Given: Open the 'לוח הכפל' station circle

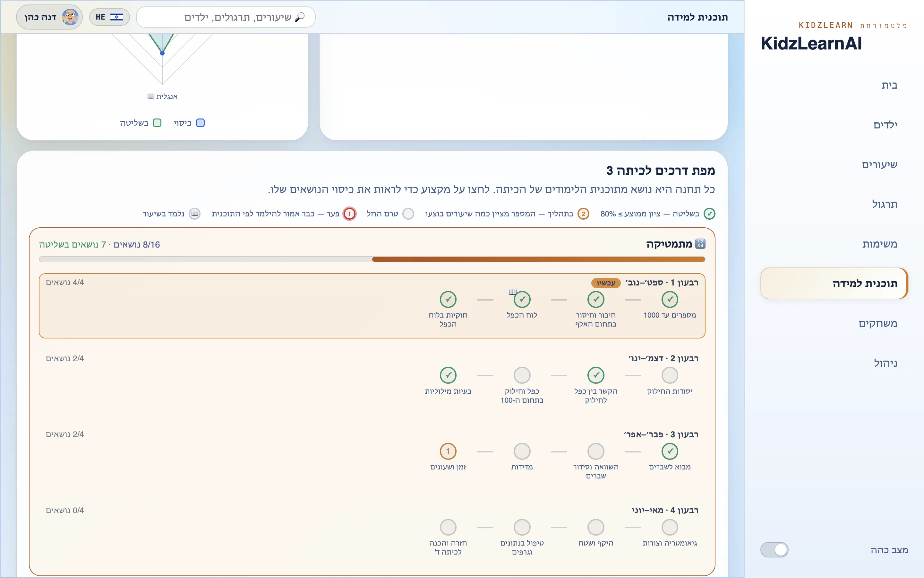Looking at the screenshot, I should tap(522, 299).
